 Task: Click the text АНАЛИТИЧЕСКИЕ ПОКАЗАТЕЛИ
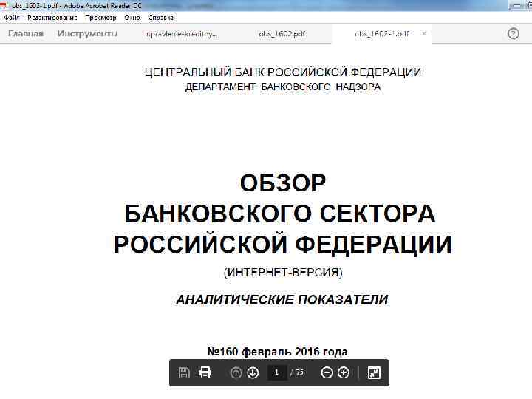(x=282, y=299)
